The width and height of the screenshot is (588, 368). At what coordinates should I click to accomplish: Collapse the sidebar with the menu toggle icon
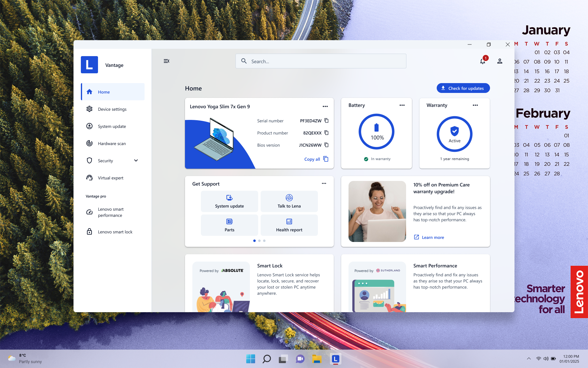coord(166,61)
